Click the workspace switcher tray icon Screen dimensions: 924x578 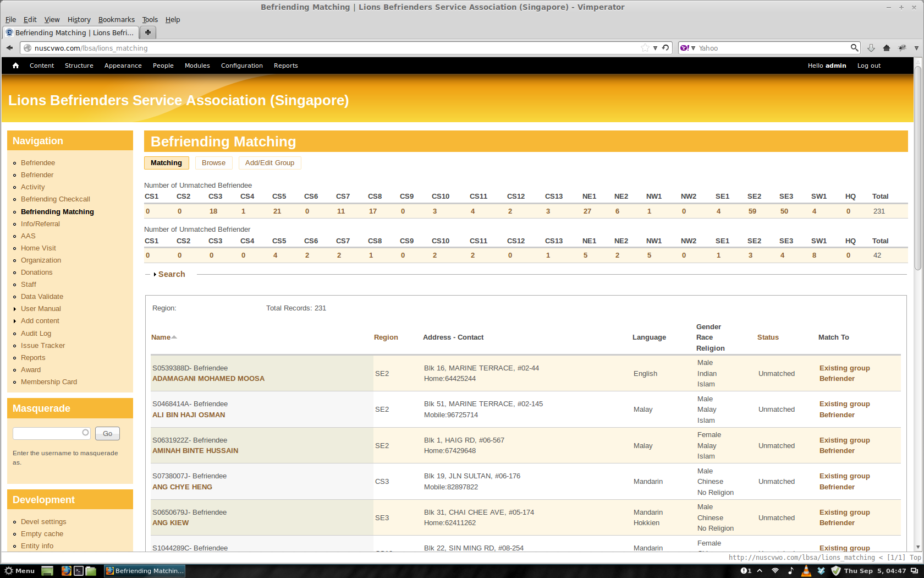pyautogui.click(x=914, y=571)
